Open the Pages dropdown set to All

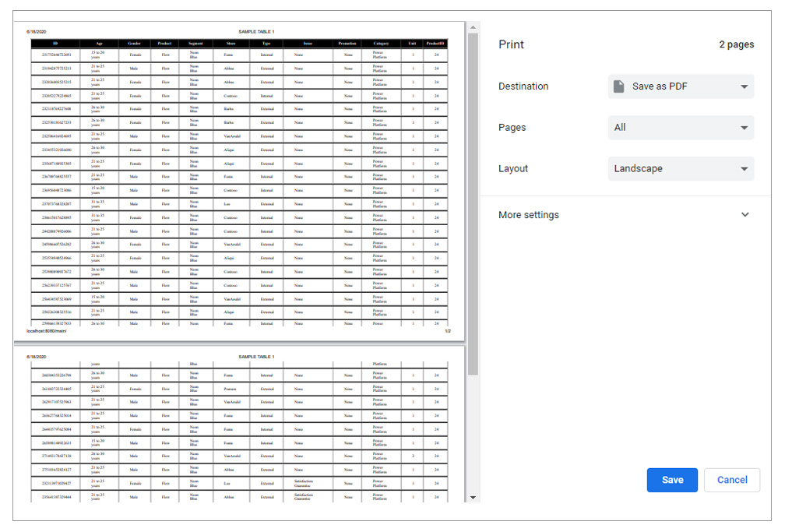[x=681, y=127]
